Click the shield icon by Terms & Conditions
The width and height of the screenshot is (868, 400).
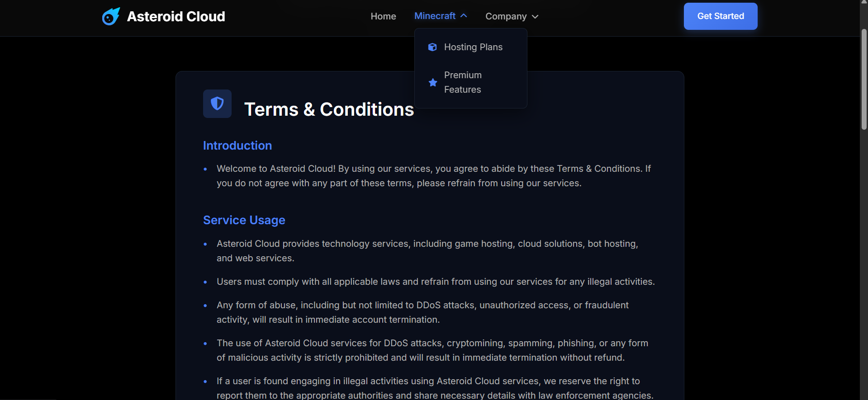pyautogui.click(x=217, y=104)
